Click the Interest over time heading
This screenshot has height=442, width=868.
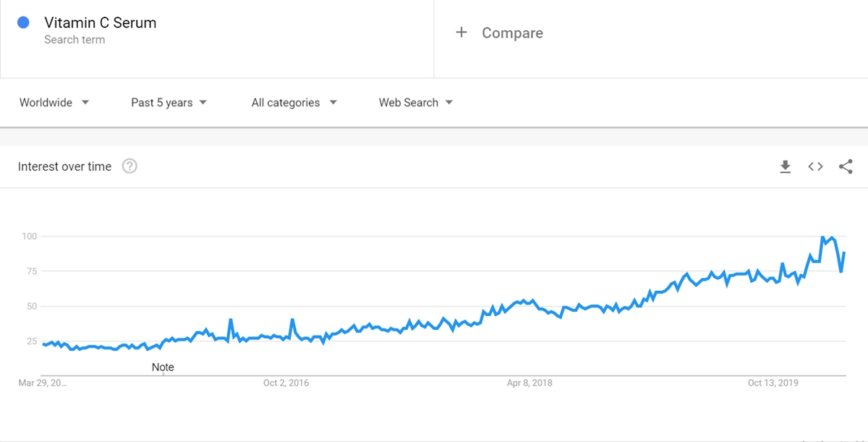point(64,166)
